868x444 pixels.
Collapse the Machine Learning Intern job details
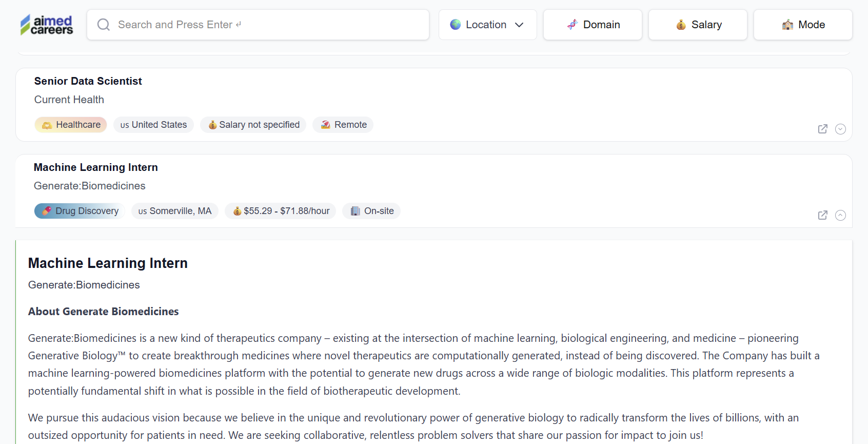click(840, 215)
